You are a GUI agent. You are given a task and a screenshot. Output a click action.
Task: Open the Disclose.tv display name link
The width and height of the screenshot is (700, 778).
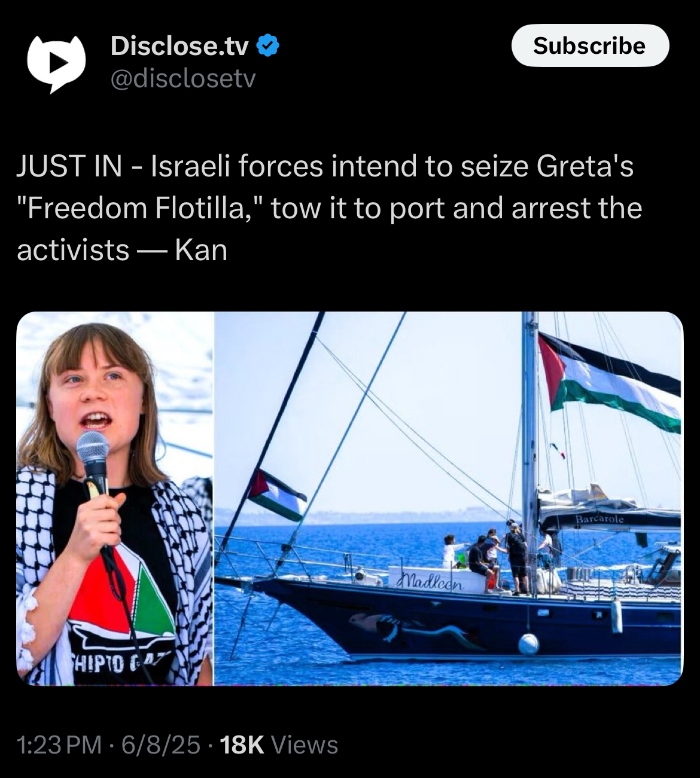(x=179, y=46)
